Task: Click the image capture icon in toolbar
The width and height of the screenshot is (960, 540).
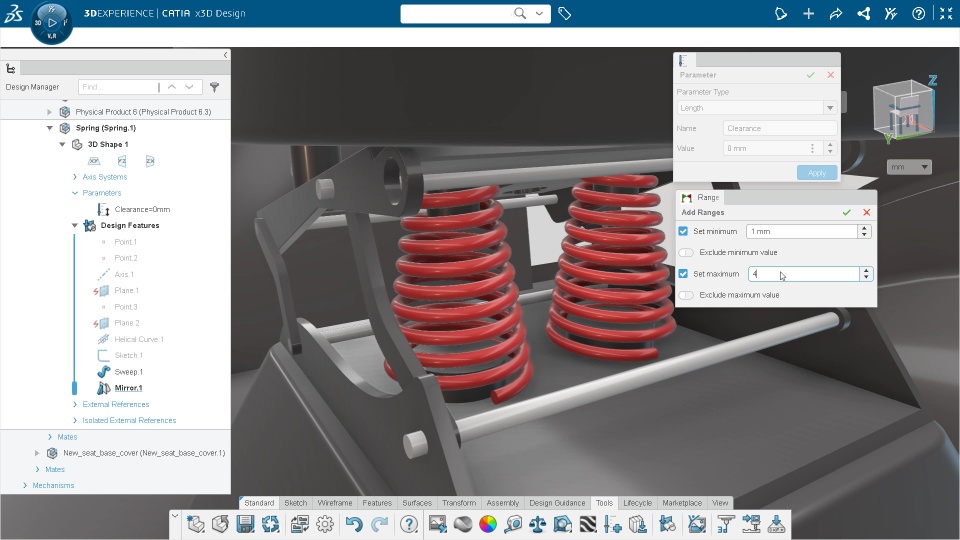Action: coord(438,524)
